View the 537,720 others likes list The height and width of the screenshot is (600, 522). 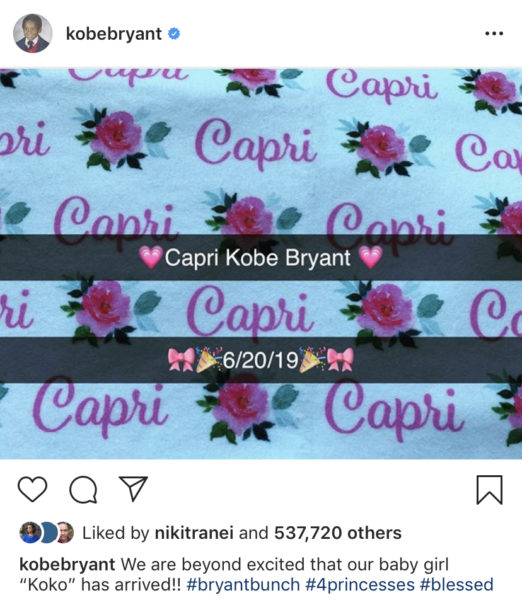click(338, 533)
